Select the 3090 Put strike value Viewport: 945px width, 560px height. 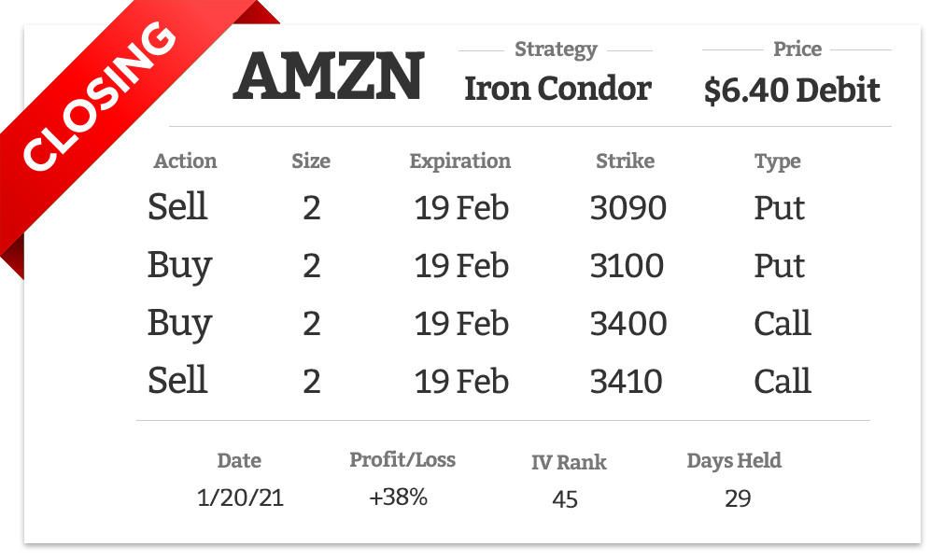click(x=628, y=208)
